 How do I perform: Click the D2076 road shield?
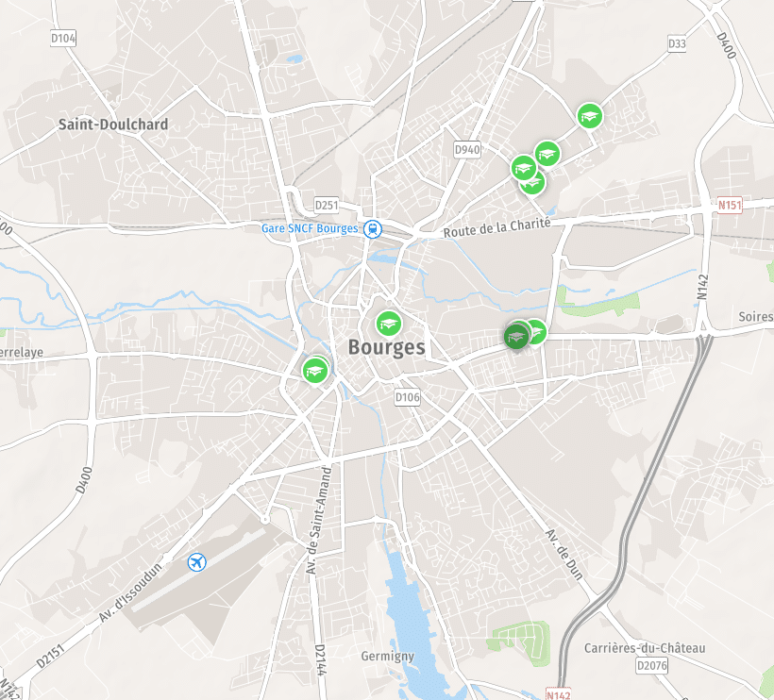pyautogui.click(x=652, y=665)
